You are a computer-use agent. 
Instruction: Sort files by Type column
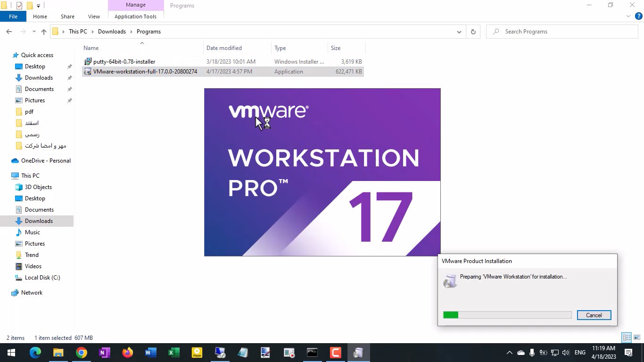[299, 48]
